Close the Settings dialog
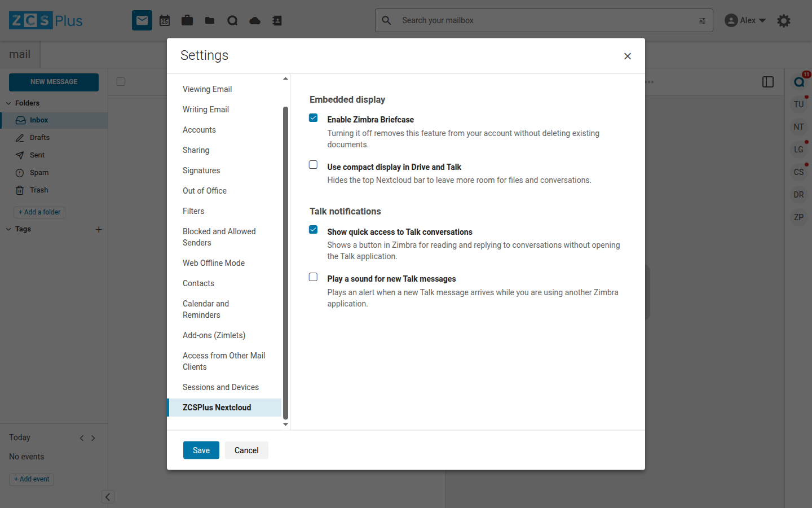Viewport: 812px width, 508px height. point(628,56)
